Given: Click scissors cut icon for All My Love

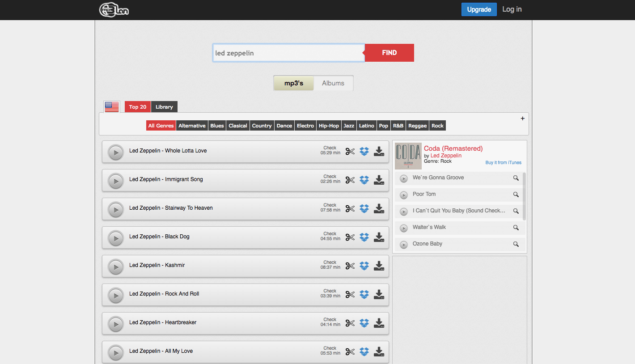Looking at the screenshot, I should click(350, 352).
